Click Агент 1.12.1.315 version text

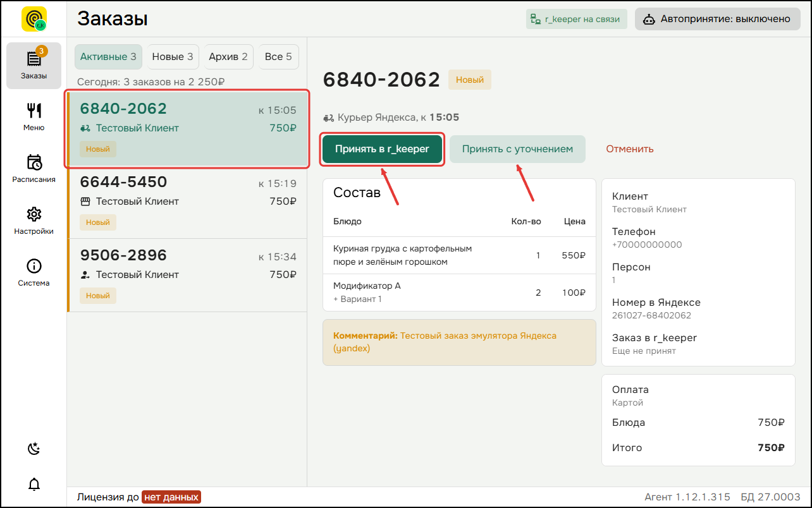[x=687, y=497]
